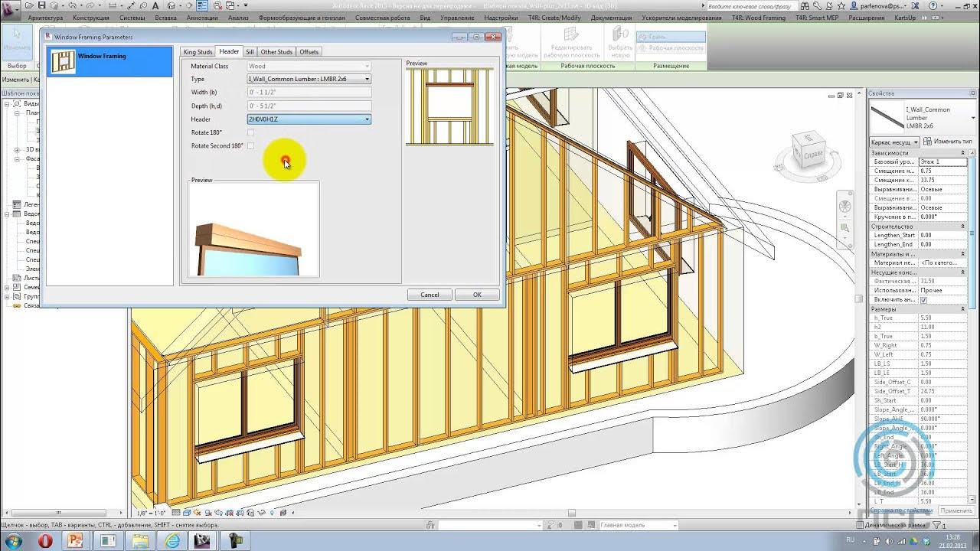This screenshot has width=980, height=551.
Task: Open the T4R: Wood Framing ribbon tab
Action: (x=758, y=17)
